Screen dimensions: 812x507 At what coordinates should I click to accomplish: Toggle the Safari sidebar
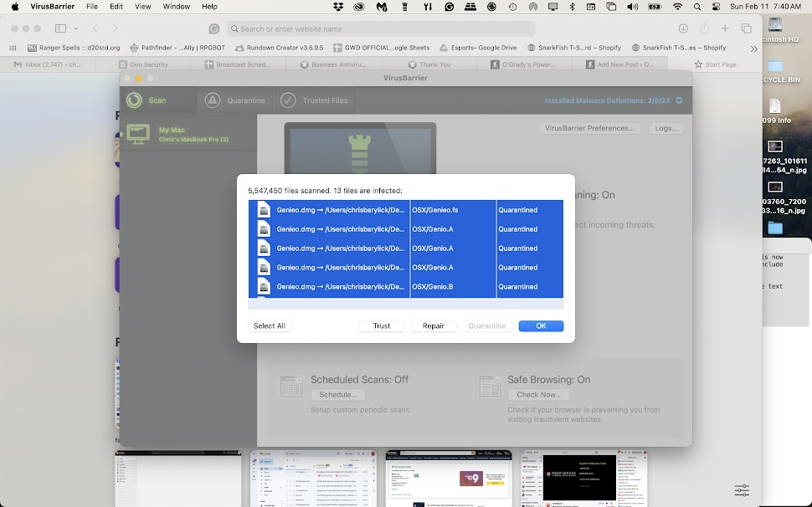[x=60, y=28]
